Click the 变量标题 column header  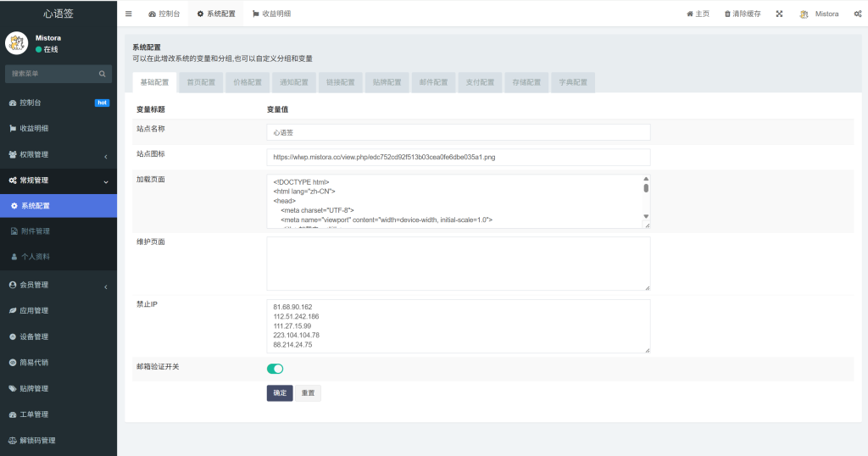pos(151,109)
